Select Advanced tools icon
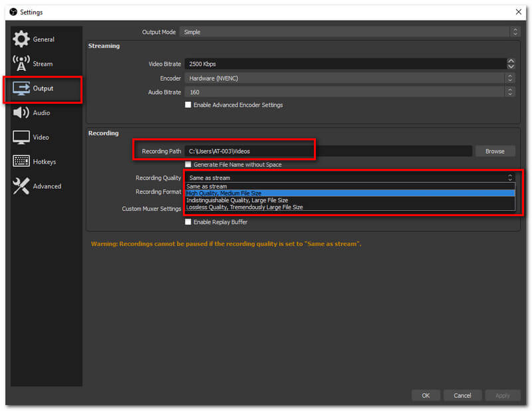The width and height of the screenshot is (532, 411). pos(21,186)
